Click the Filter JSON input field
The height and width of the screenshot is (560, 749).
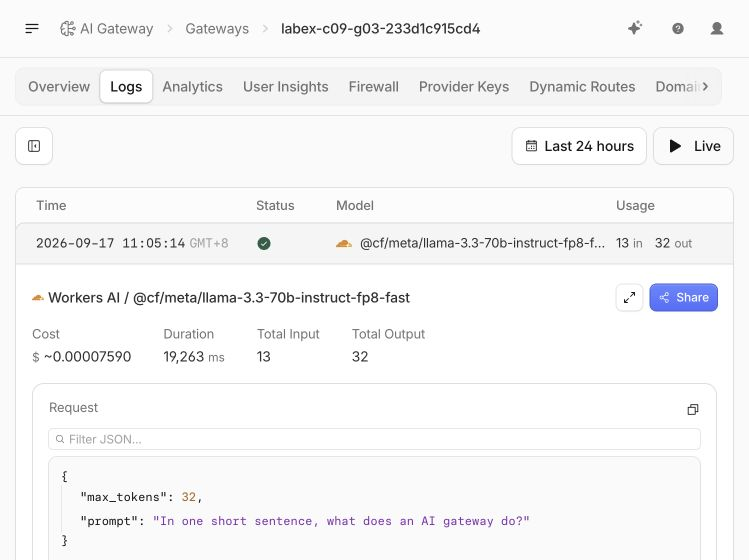[374, 439]
